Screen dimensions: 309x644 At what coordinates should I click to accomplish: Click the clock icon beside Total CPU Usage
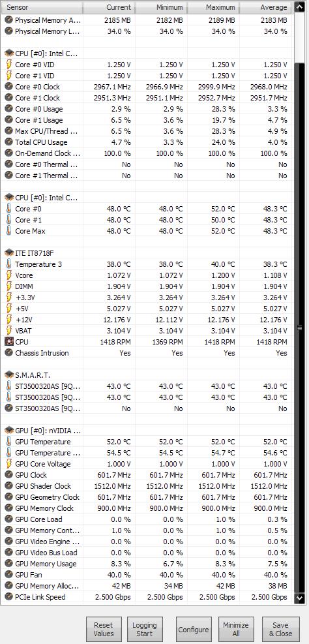click(x=8, y=142)
